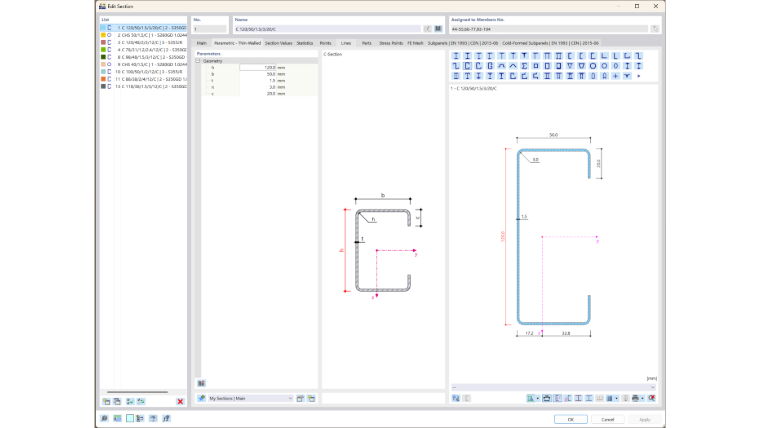Switch to the Points tab
Viewport: 760px width, 428px height.
[325, 43]
